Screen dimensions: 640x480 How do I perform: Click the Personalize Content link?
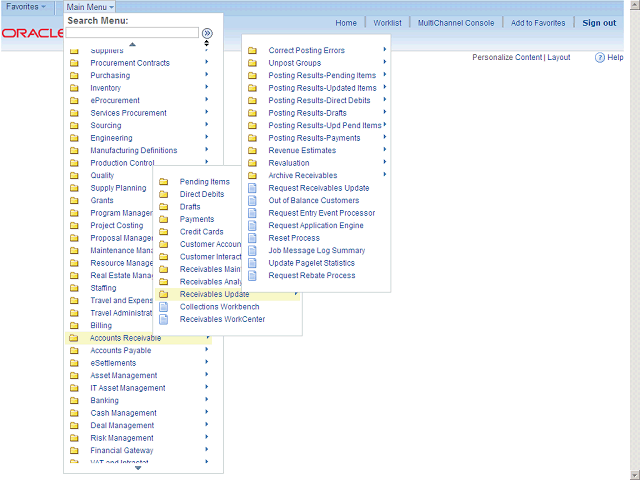point(507,58)
